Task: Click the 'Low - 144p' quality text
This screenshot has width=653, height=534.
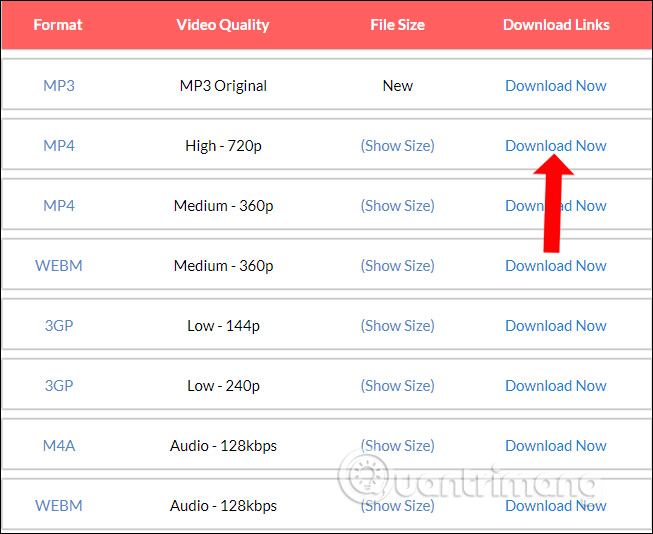Action: click(x=223, y=326)
